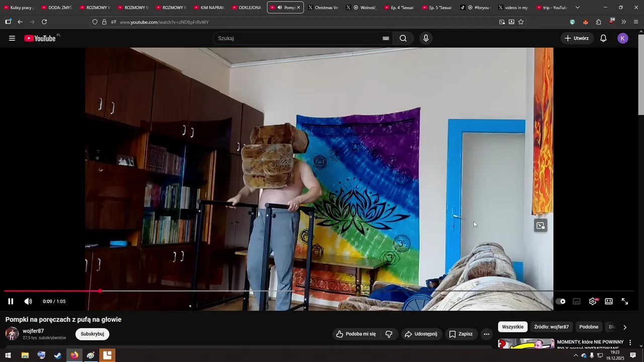Viewport: 644px width, 362px height.
Task: Click the wojfer87 channel avatar
Action: click(x=12, y=334)
